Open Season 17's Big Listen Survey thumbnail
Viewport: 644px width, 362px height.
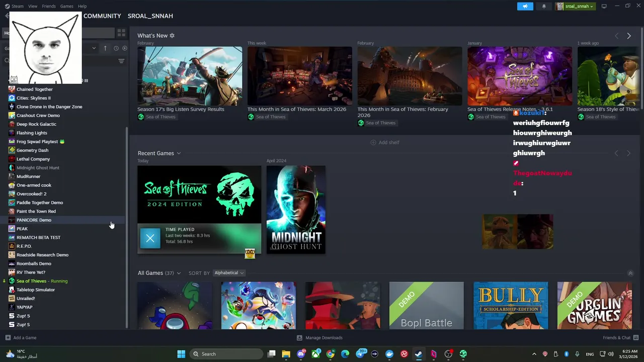(x=190, y=76)
